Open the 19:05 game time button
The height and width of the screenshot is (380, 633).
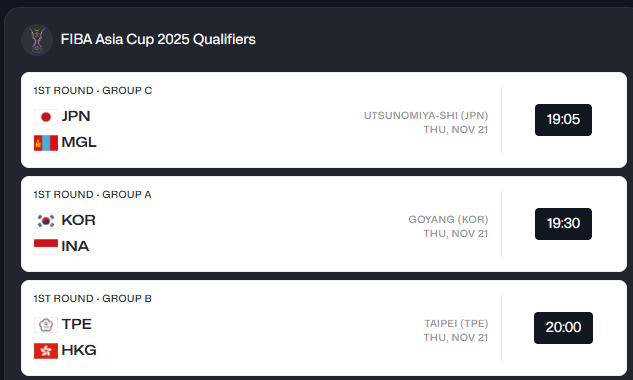[563, 120]
